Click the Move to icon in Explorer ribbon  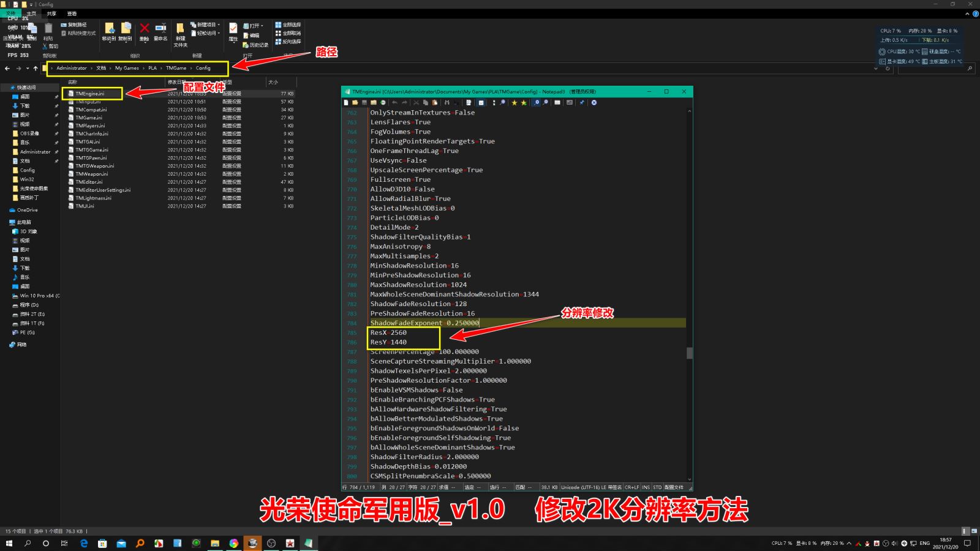click(x=109, y=28)
